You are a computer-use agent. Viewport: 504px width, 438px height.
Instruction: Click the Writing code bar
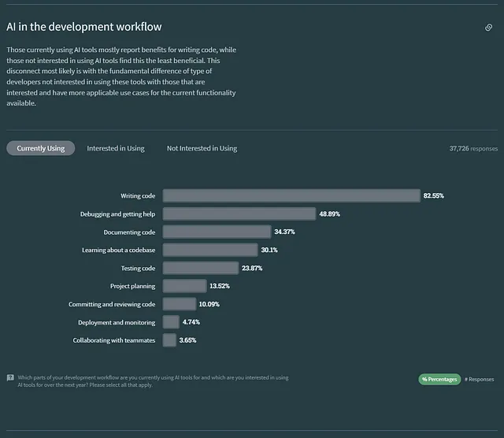click(x=291, y=195)
